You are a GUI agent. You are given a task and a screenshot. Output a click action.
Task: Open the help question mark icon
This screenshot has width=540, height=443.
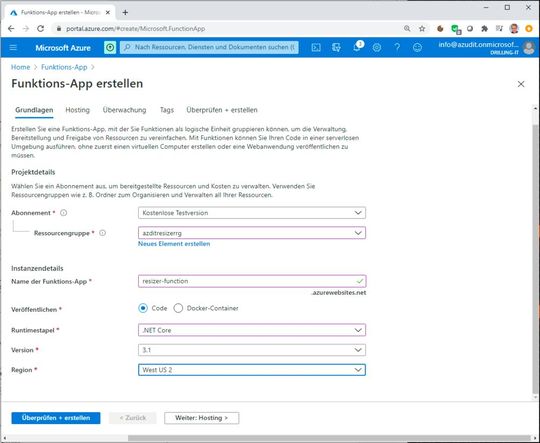coord(397,48)
